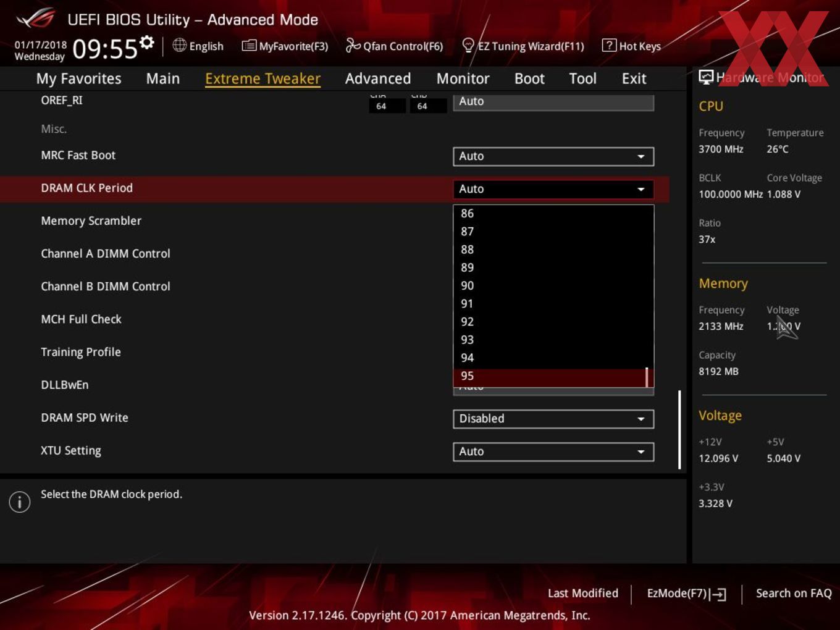Click the main settings page scrollbar
This screenshot has height=630, width=840.
679,429
